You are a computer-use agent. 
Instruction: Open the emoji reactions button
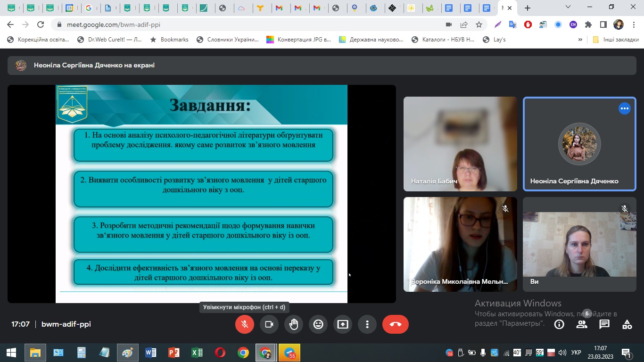[x=318, y=324]
